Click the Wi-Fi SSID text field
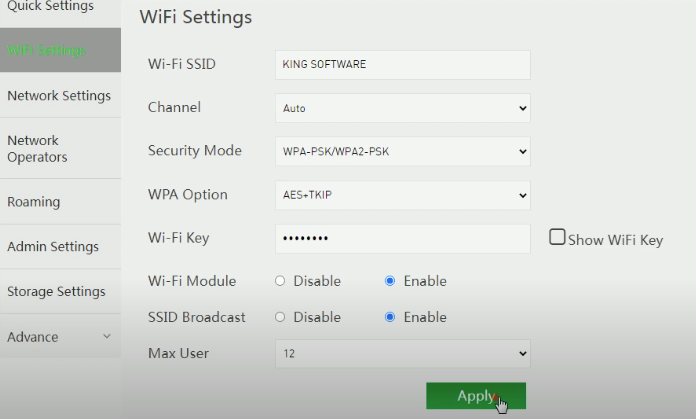The width and height of the screenshot is (696, 419). (x=402, y=65)
